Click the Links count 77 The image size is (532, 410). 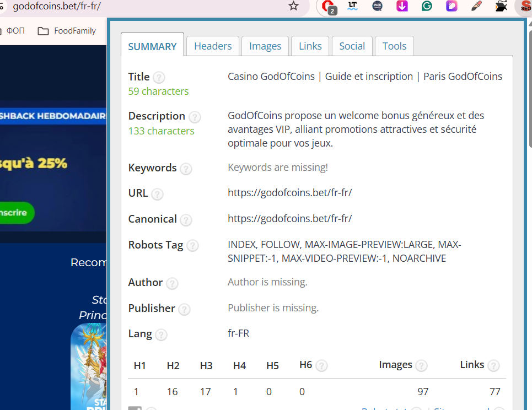coord(495,392)
